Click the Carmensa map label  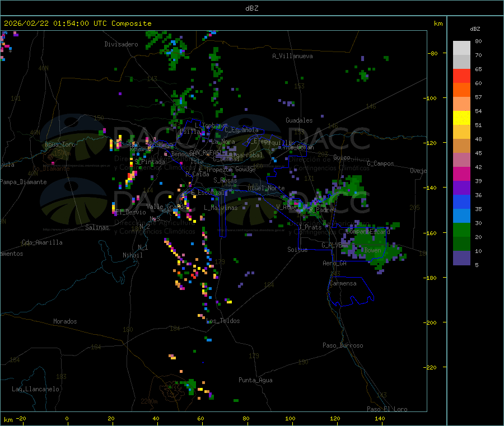click(343, 283)
